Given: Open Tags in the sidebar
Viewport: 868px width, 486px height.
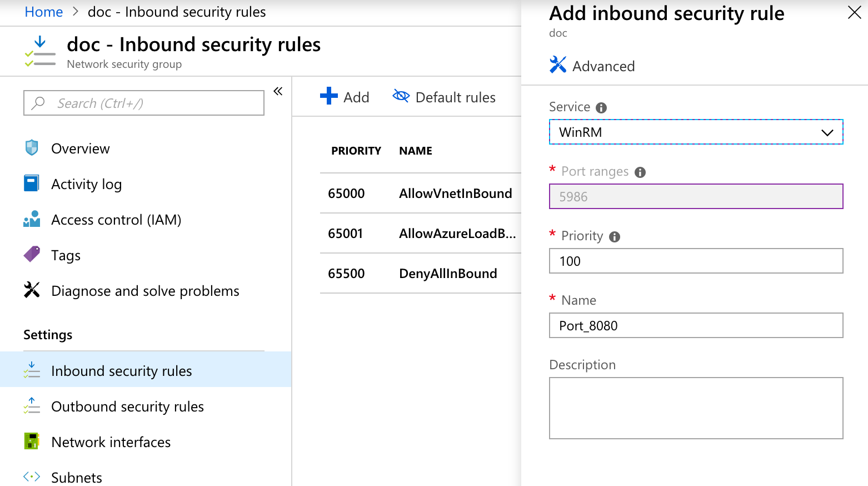Looking at the screenshot, I should [146, 255].
